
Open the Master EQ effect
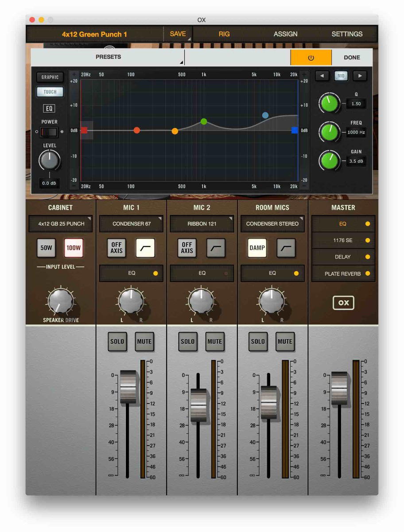(343, 224)
